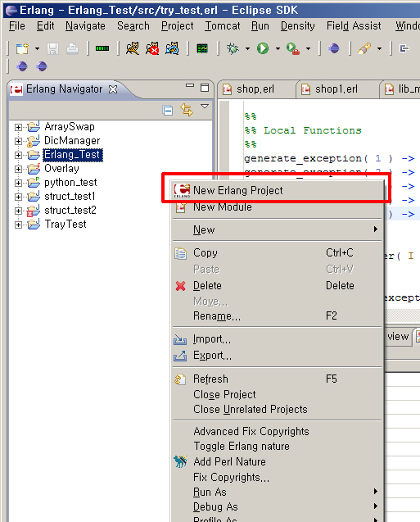Switch to the shop1.erl editor tab

point(336,89)
